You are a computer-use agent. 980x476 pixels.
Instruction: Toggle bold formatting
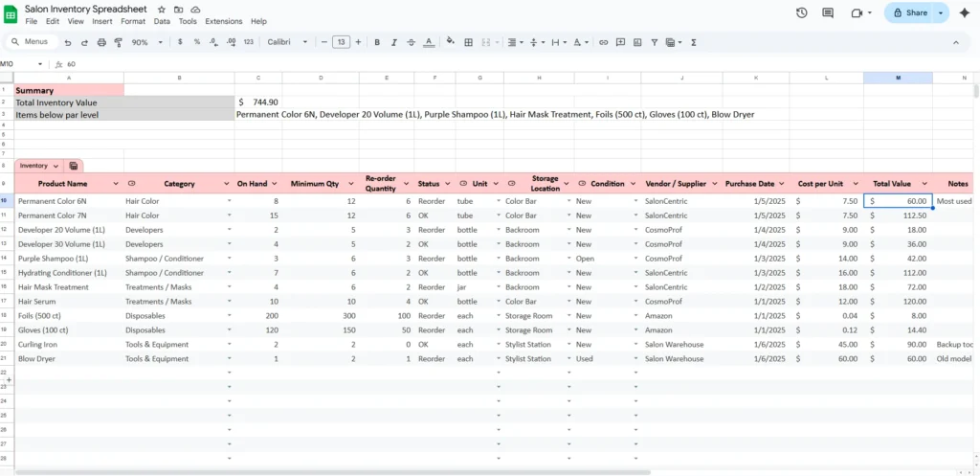pyautogui.click(x=377, y=42)
